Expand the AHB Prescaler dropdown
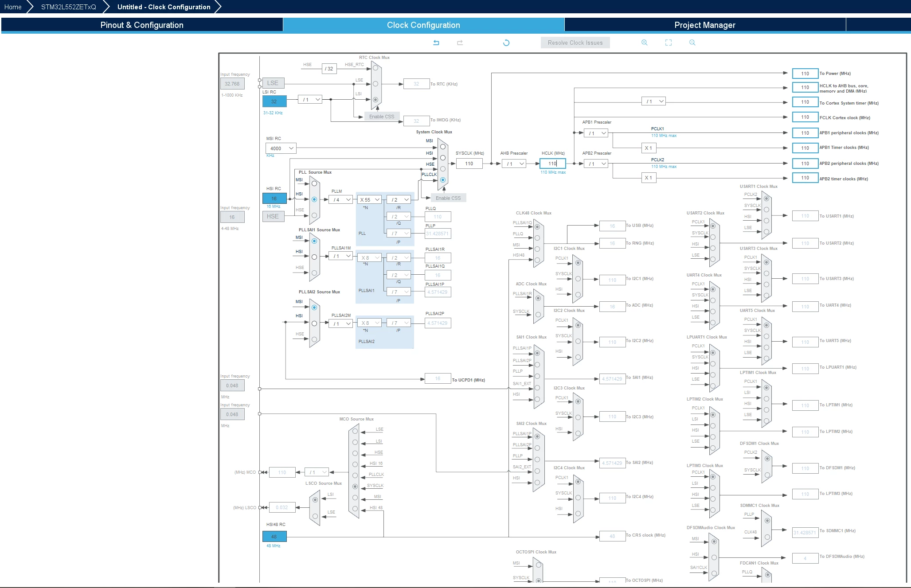 click(514, 164)
